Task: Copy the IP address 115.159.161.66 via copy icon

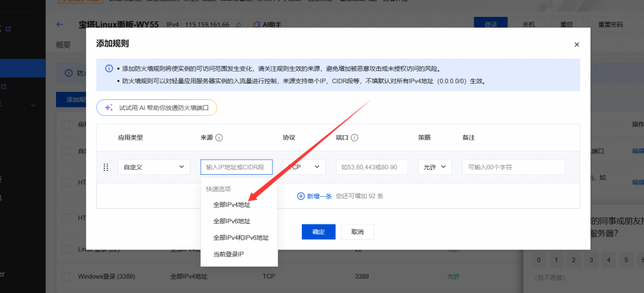Action: click(238, 25)
